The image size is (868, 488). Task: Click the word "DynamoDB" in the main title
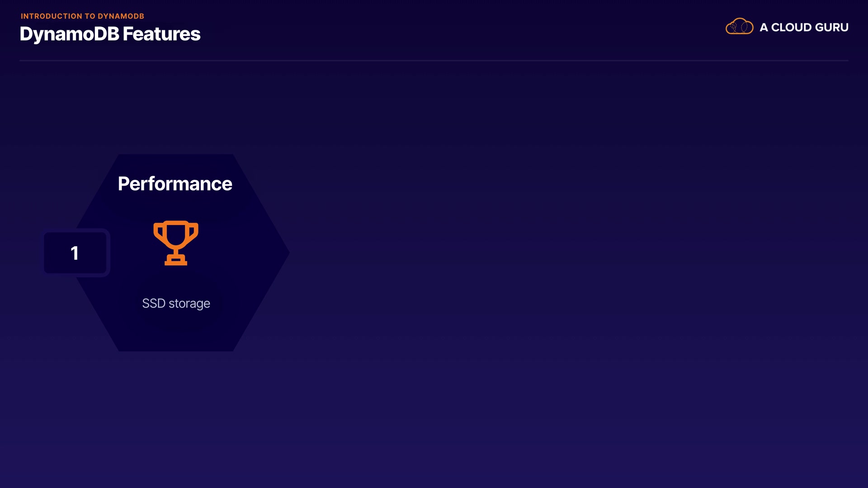69,34
